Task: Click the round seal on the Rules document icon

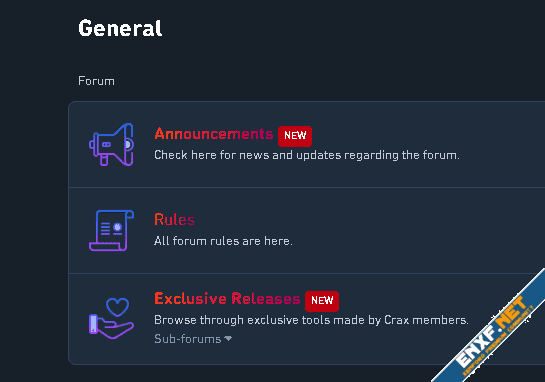Action: pyautogui.click(x=117, y=227)
